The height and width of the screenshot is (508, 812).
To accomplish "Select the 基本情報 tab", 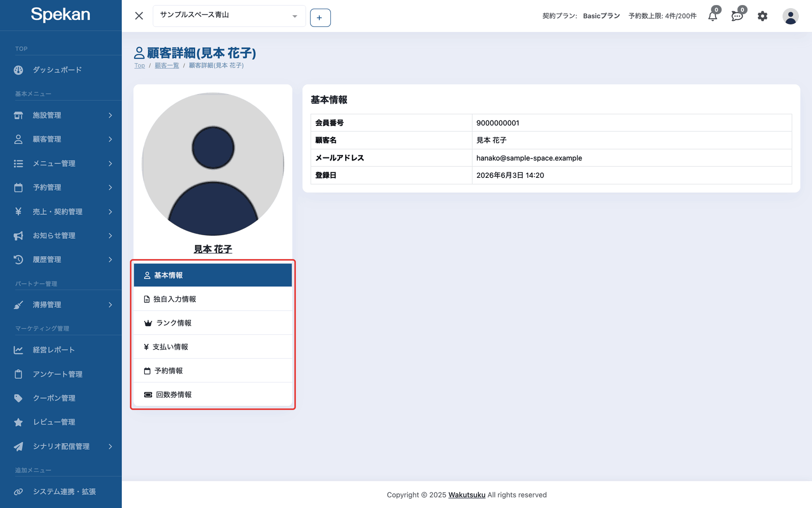I will tap(213, 275).
